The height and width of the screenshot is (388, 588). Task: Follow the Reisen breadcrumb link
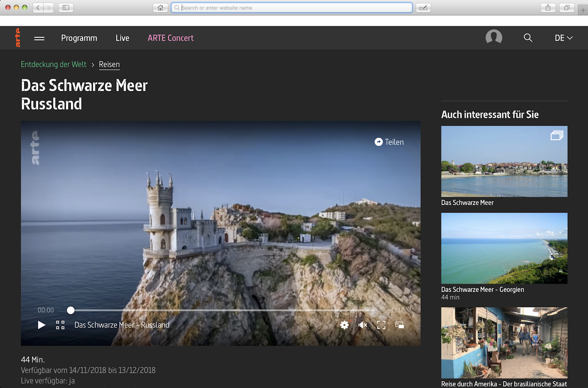[109, 64]
